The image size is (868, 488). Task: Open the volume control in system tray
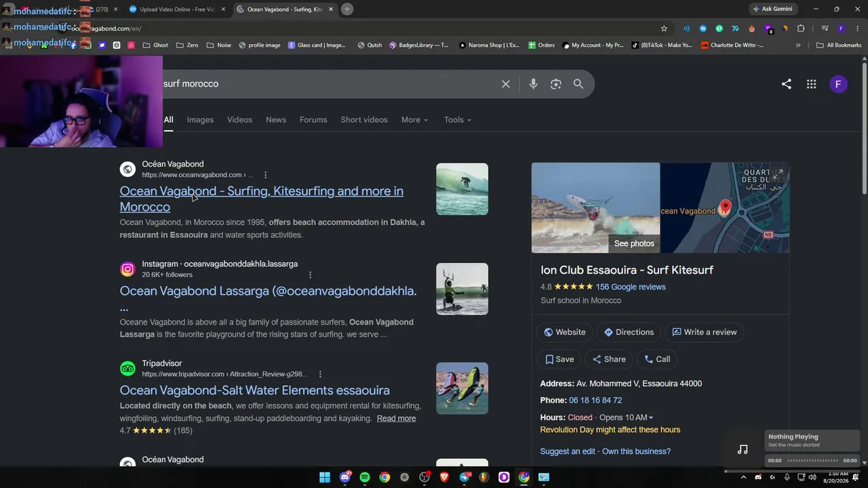tap(812, 477)
